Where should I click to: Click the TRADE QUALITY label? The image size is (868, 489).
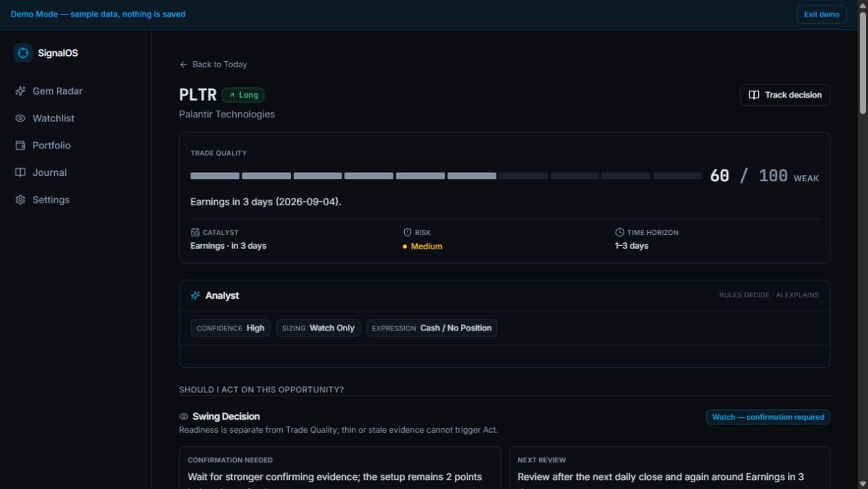218,153
